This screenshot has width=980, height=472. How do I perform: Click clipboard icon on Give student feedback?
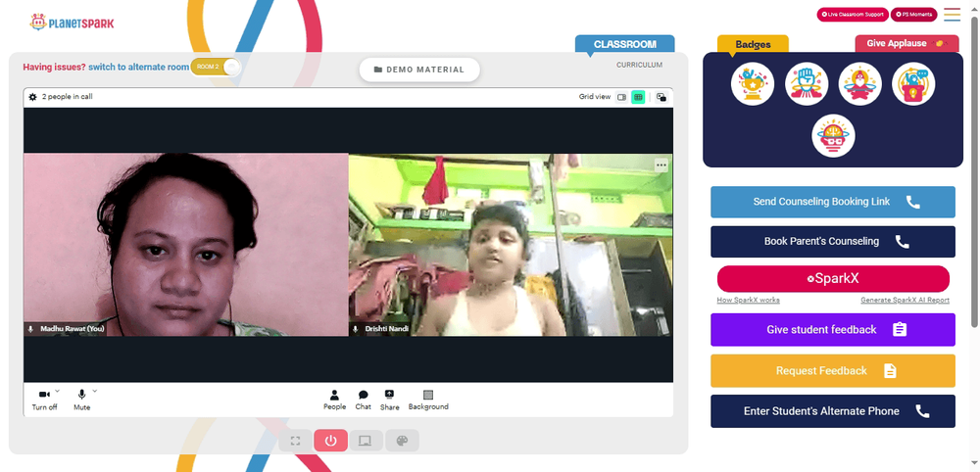tap(900, 329)
